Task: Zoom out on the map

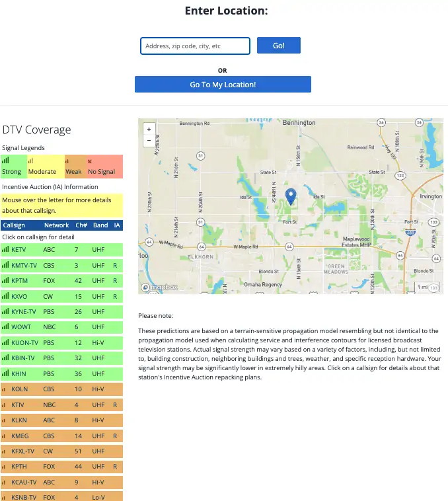Action: click(x=149, y=140)
